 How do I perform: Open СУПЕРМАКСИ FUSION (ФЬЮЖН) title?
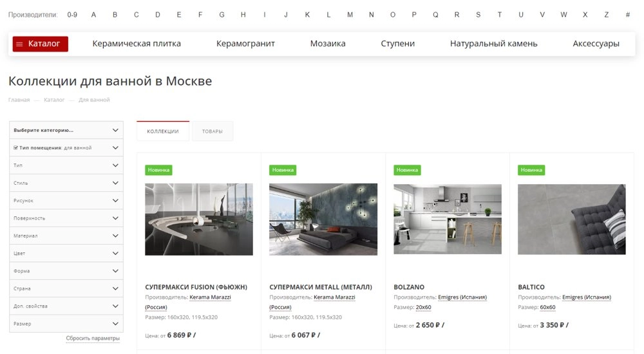tap(196, 287)
